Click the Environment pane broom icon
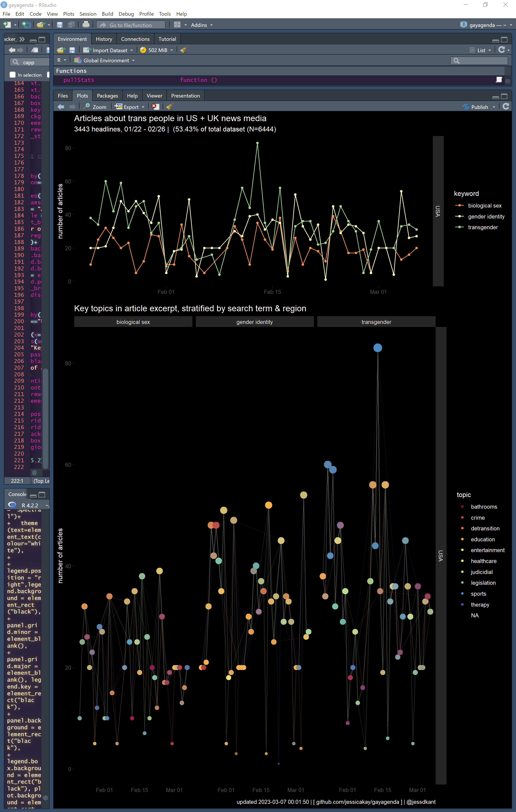 coord(184,50)
